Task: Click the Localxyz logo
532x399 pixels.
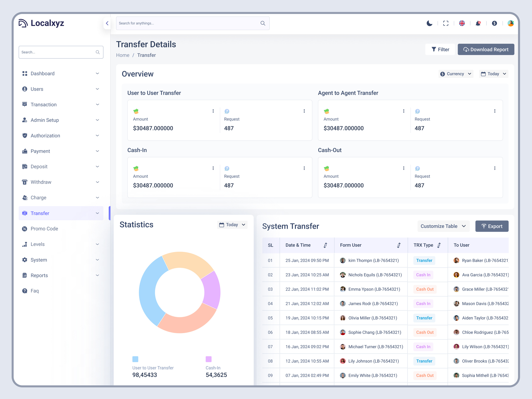Action: tap(41, 23)
